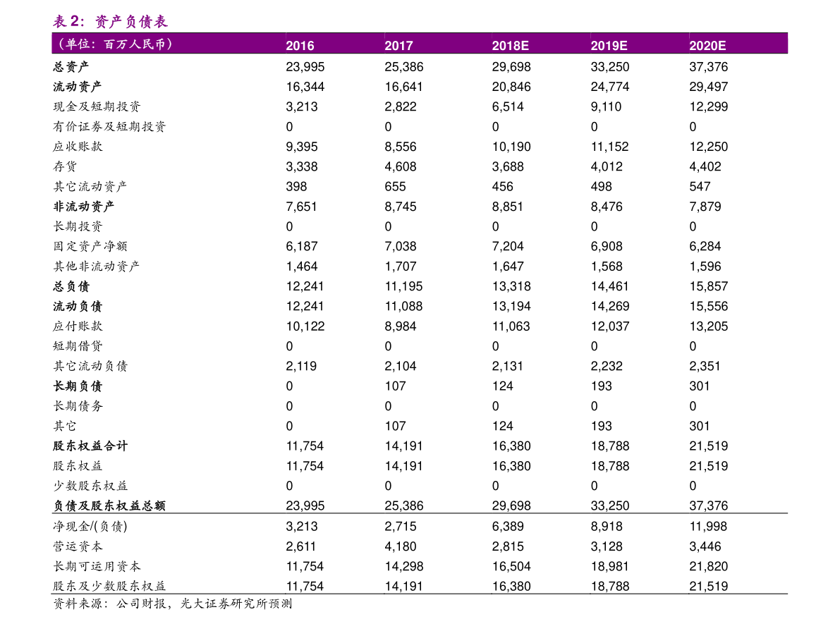This screenshot has height=624, width=840.
Task: Click the 总资产 row label
Action: pos(71,66)
